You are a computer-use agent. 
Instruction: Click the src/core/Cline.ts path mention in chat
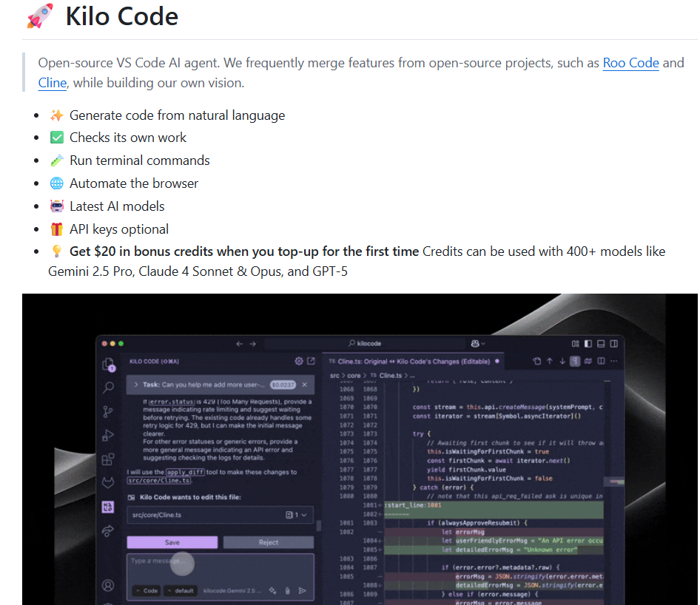tap(159, 481)
